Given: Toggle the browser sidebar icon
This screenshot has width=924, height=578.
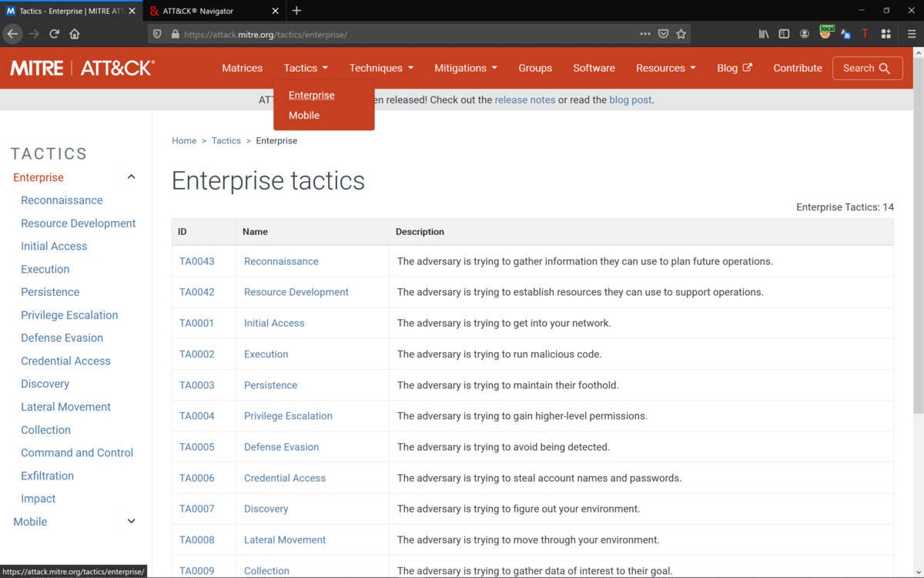Looking at the screenshot, I should tap(784, 34).
